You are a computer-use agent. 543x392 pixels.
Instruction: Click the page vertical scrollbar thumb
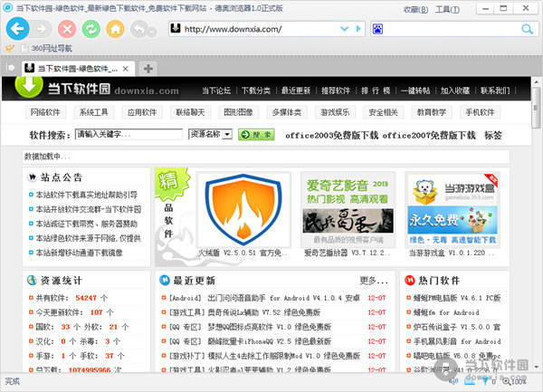537,108
